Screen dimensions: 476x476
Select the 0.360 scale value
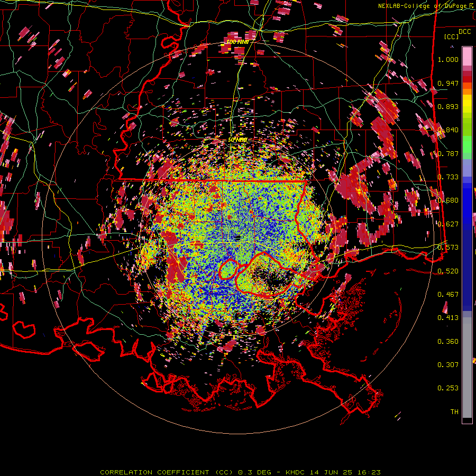448,341
